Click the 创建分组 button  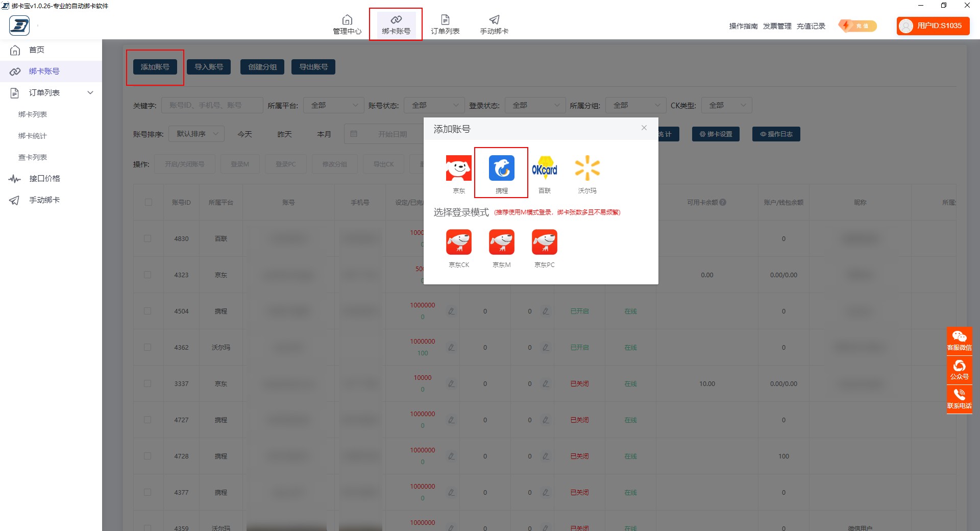[x=262, y=67]
